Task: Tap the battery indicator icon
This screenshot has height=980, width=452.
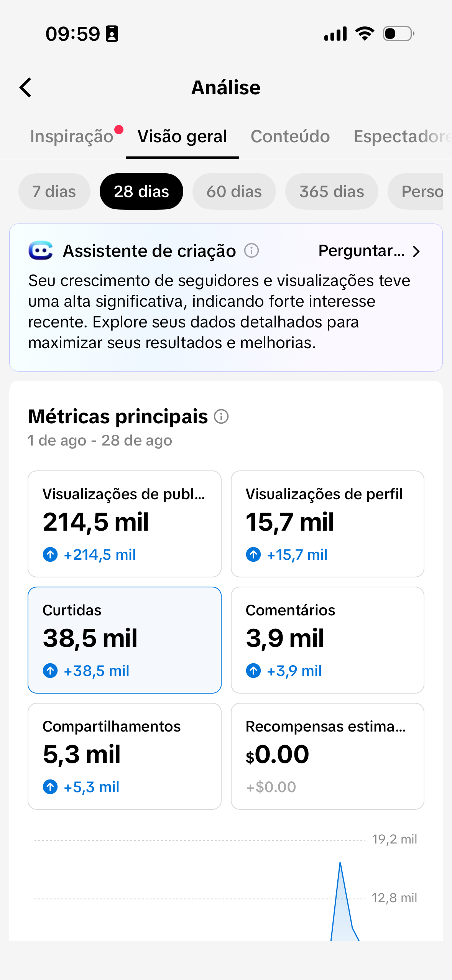Action: coord(399,34)
